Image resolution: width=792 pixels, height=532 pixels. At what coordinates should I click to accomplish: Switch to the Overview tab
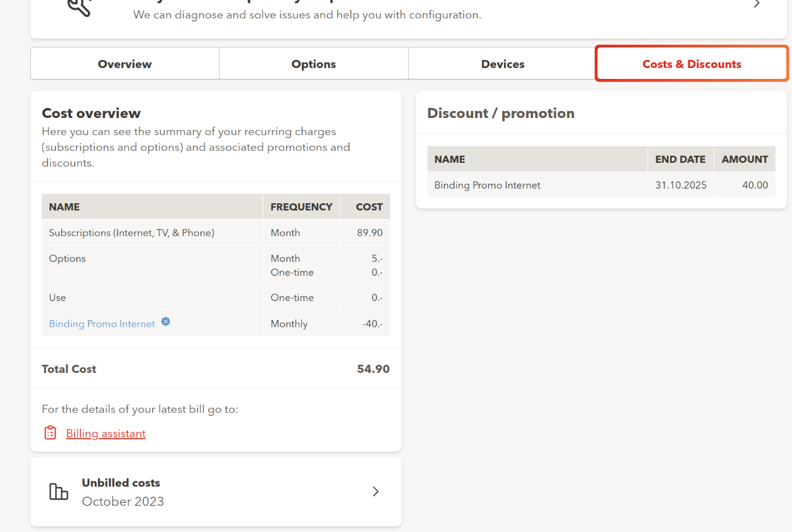click(124, 64)
